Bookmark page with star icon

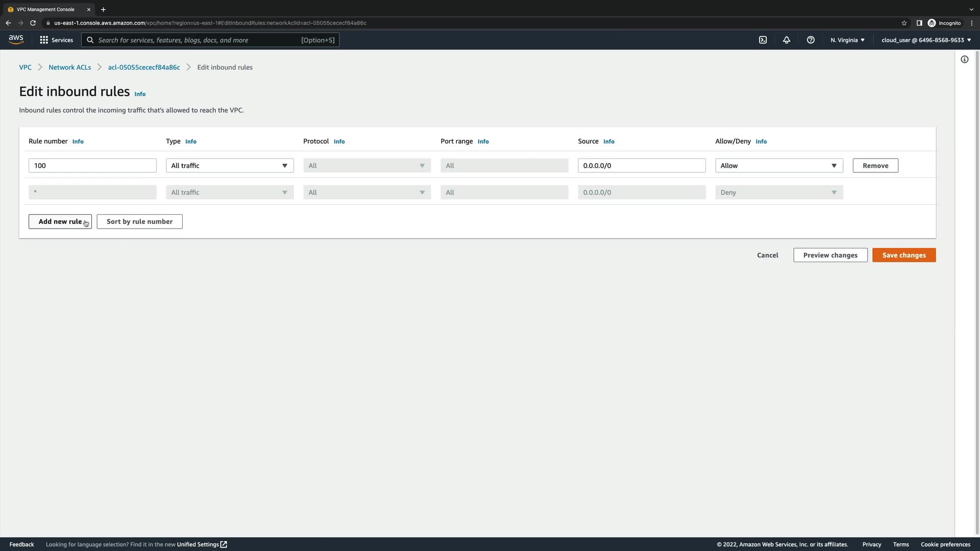point(904,23)
